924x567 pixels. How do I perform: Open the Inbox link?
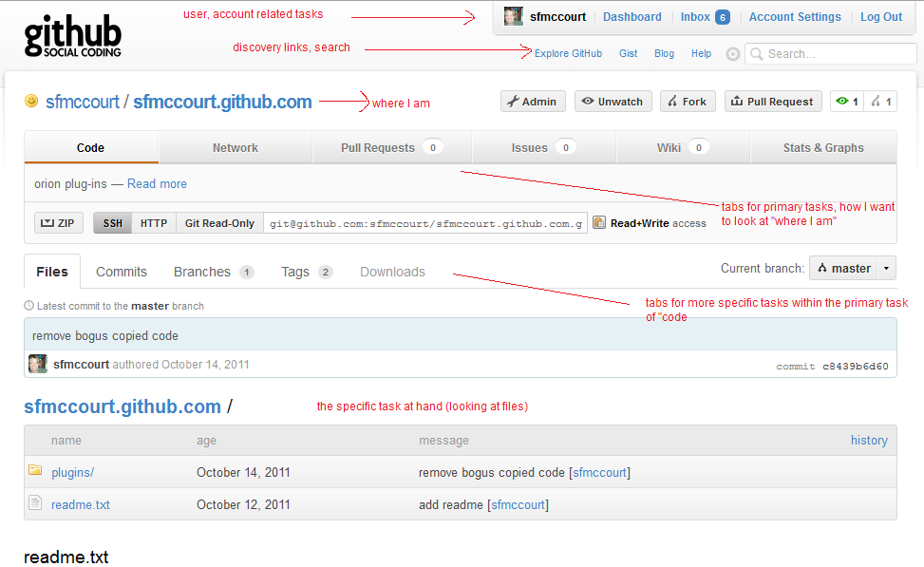pyautogui.click(x=695, y=17)
